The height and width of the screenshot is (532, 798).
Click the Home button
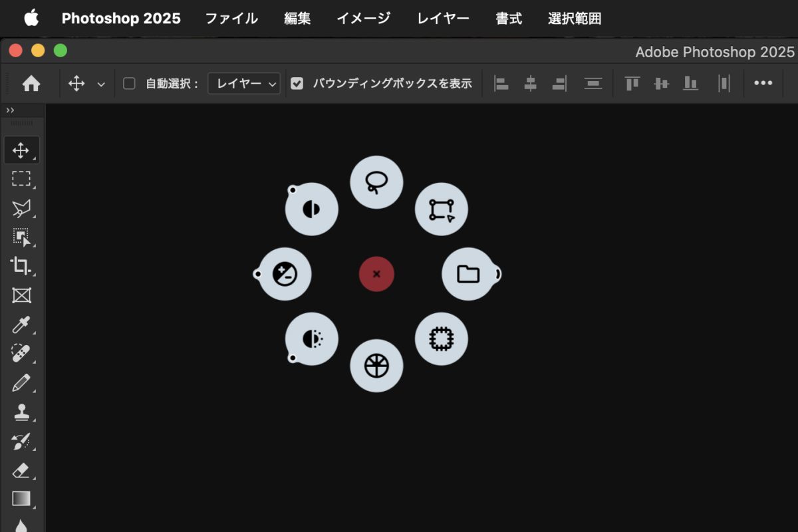31,84
